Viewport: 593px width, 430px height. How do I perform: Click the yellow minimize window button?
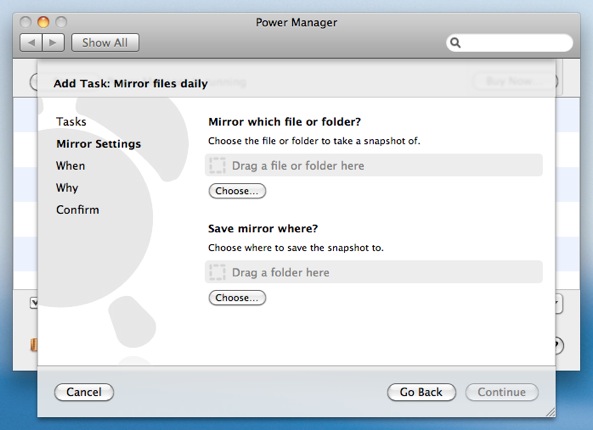click(x=43, y=22)
